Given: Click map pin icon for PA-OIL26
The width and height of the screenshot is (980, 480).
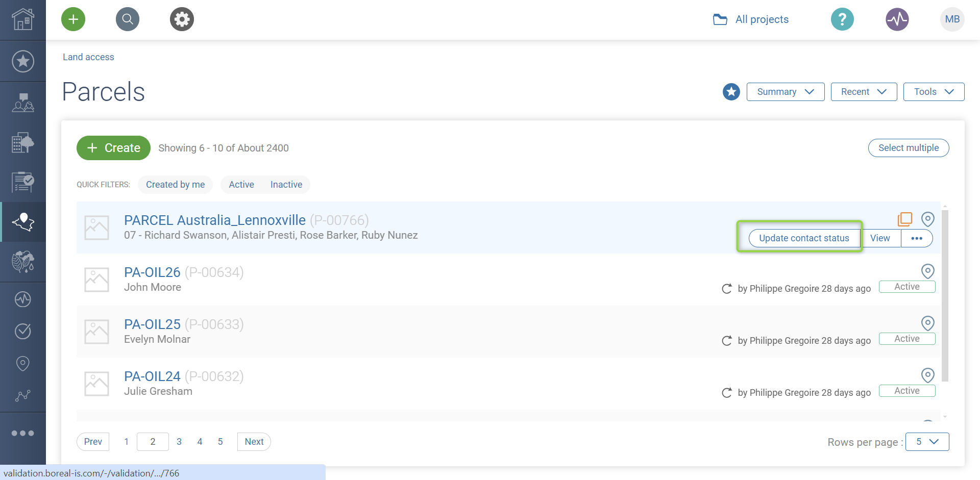Looking at the screenshot, I should pos(927,271).
